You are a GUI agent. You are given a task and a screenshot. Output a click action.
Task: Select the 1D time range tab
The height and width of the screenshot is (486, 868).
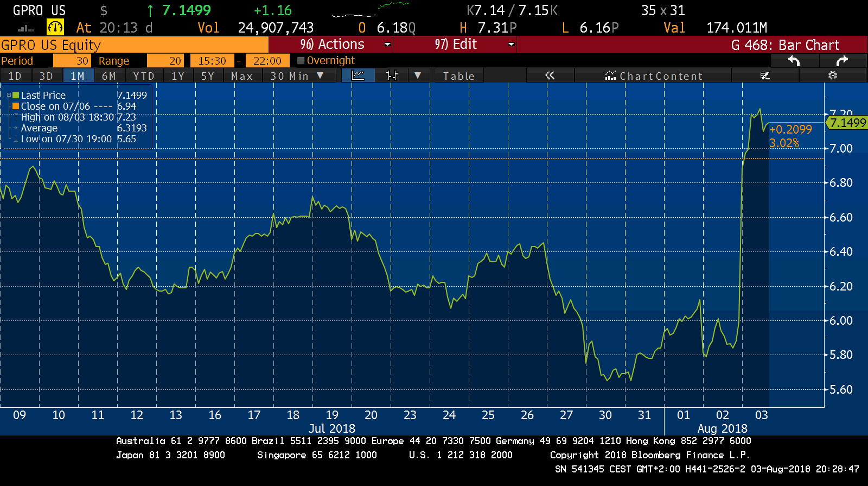(x=15, y=76)
